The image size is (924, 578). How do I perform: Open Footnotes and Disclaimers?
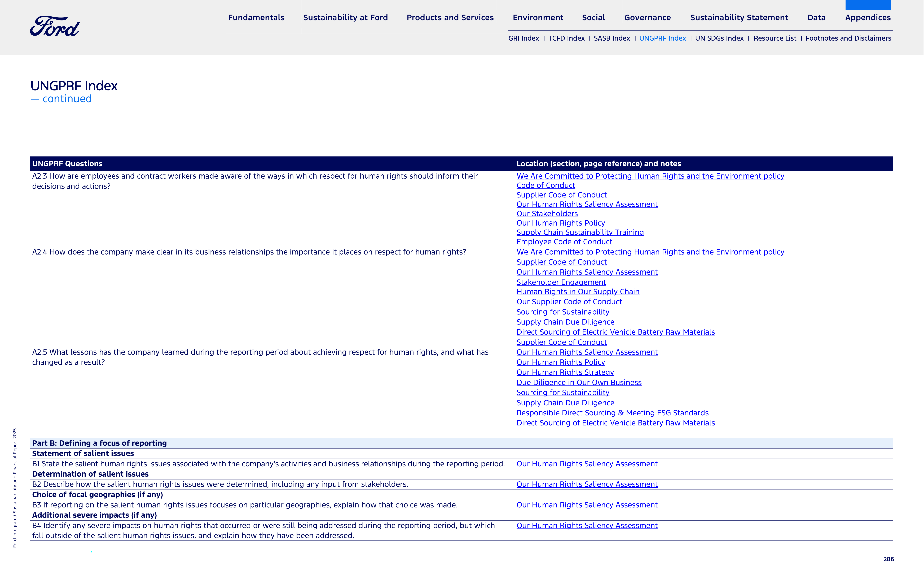click(x=848, y=38)
